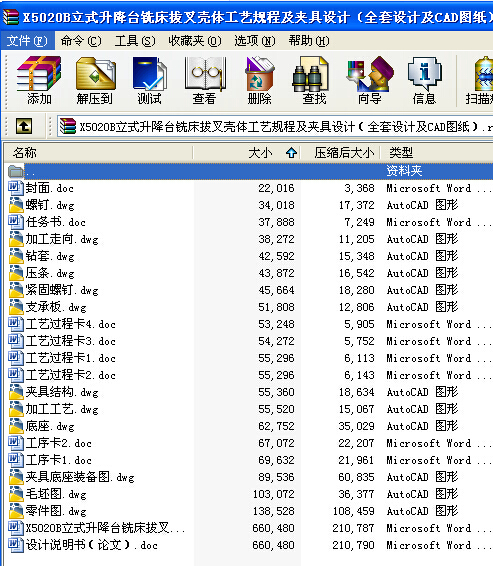
Task: Open the 文件(F) menu
Action: click(27, 41)
